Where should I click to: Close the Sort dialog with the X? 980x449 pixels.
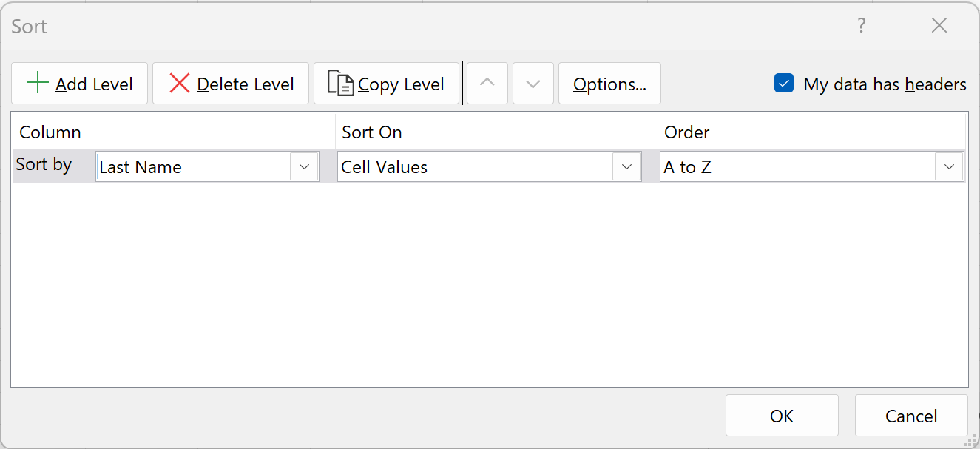(939, 26)
